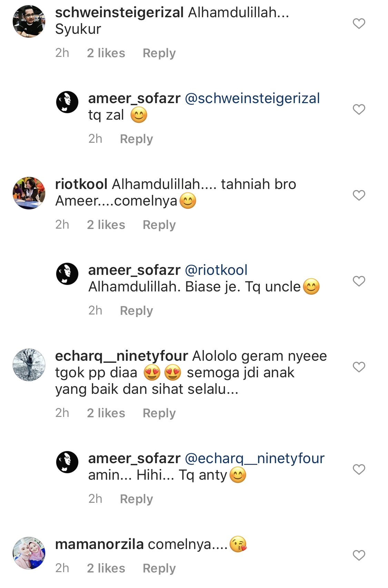Like mamanorzila's comelnya comment
This screenshot has width=388, height=588.
(x=359, y=555)
